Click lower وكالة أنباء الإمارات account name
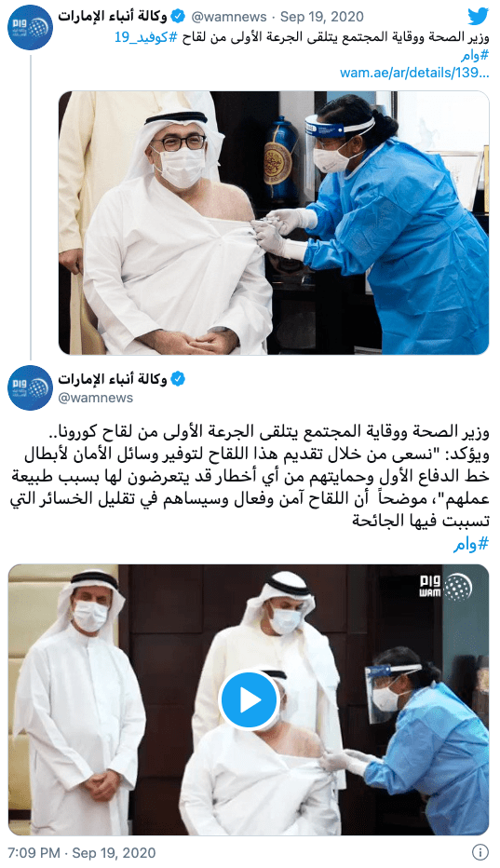 click(113, 379)
